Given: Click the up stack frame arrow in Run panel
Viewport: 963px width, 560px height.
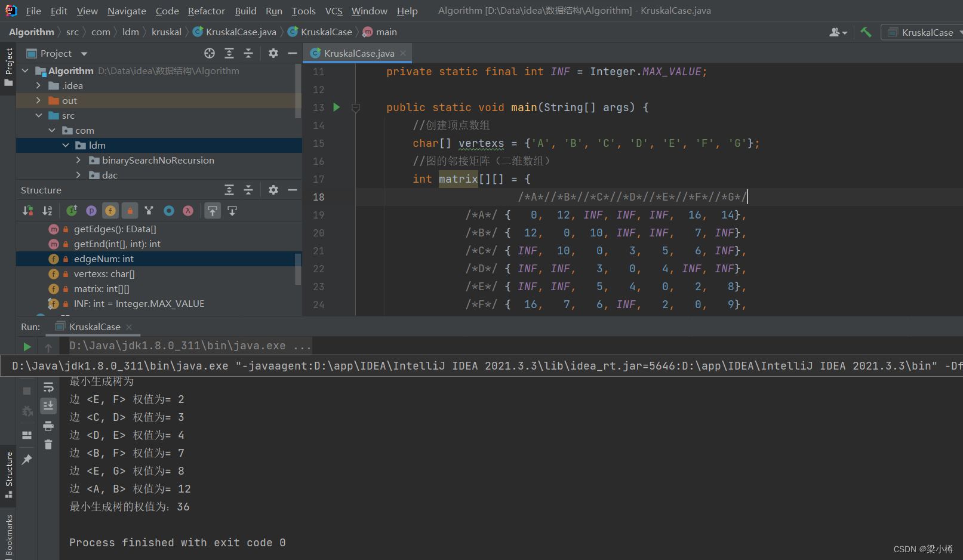Looking at the screenshot, I should click(x=48, y=346).
